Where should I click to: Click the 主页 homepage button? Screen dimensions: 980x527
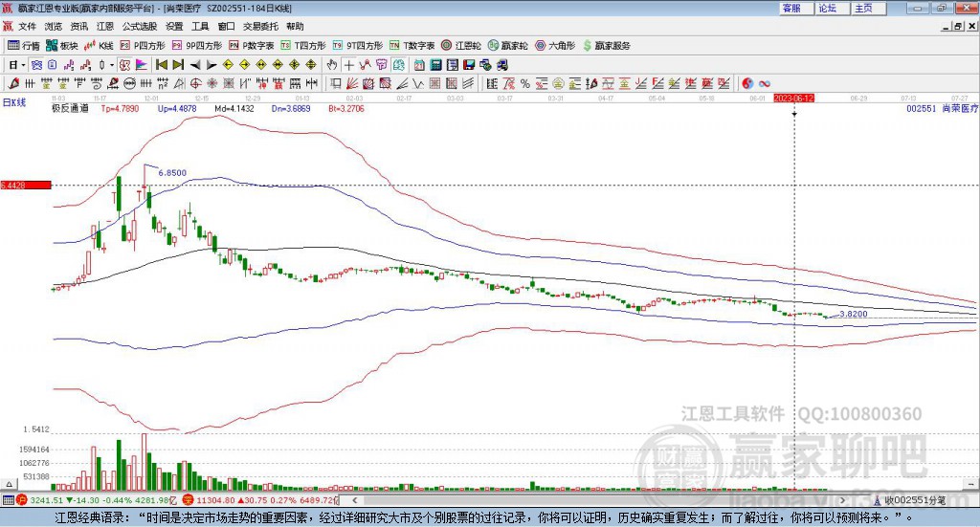pyautogui.click(x=867, y=8)
